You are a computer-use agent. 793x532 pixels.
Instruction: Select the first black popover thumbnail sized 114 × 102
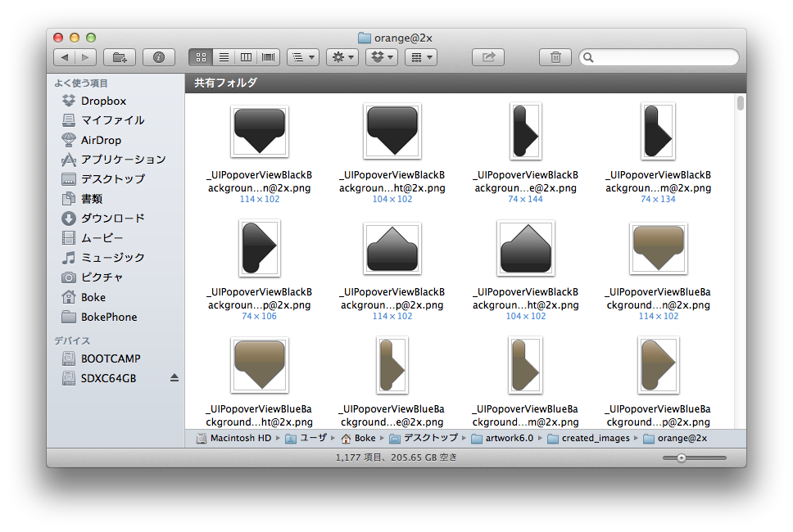260,131
